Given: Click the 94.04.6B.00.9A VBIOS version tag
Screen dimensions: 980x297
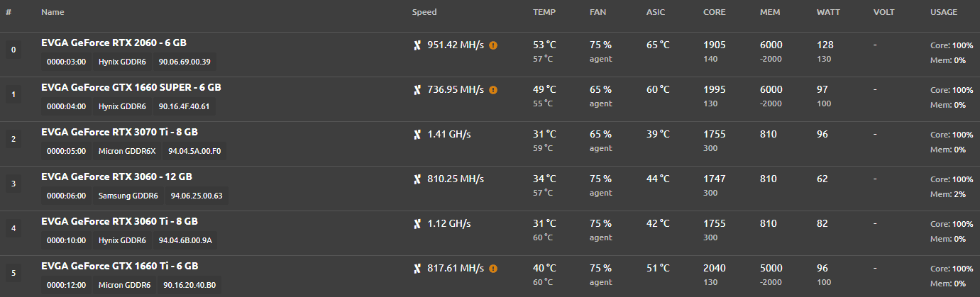Looking at the screenshot, I should tap(185, 240).
